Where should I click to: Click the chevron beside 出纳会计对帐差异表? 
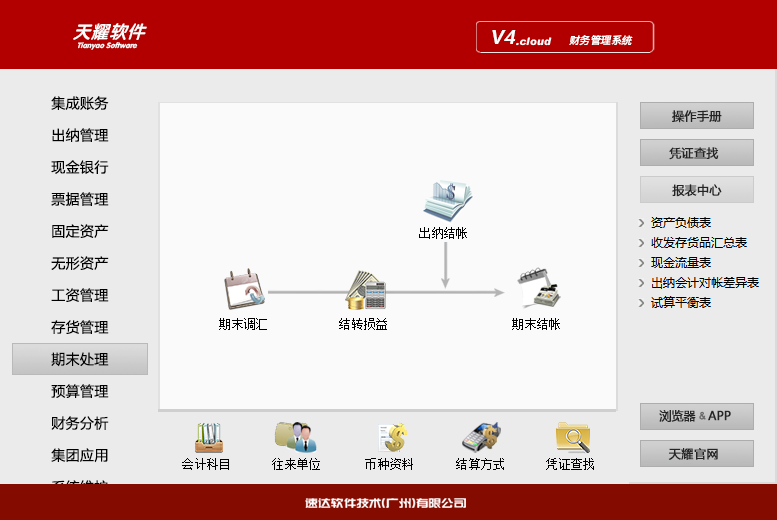tap(642, 283)
